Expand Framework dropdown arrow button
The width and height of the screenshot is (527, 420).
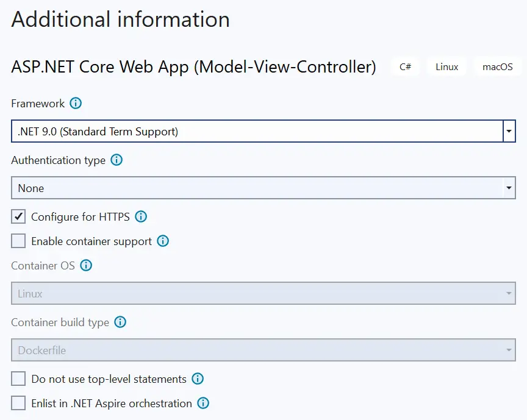(x=509, y=131)
